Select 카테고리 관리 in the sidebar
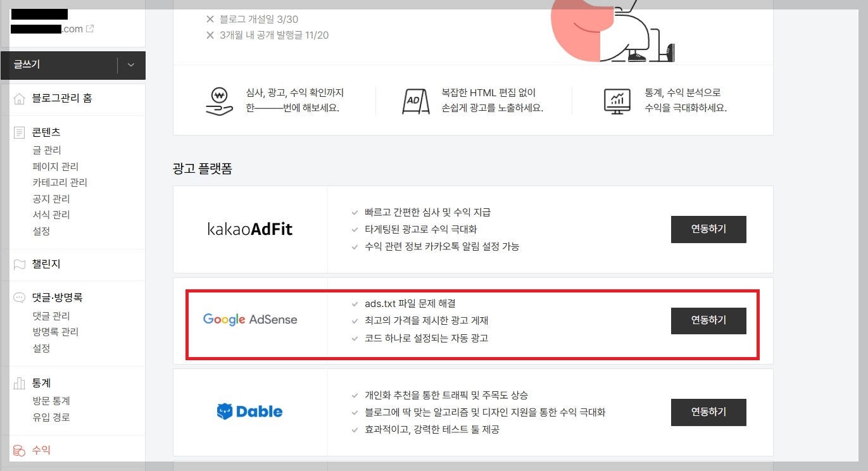The height and width of the screenshot is (471, 868). [x=60, y=182]
